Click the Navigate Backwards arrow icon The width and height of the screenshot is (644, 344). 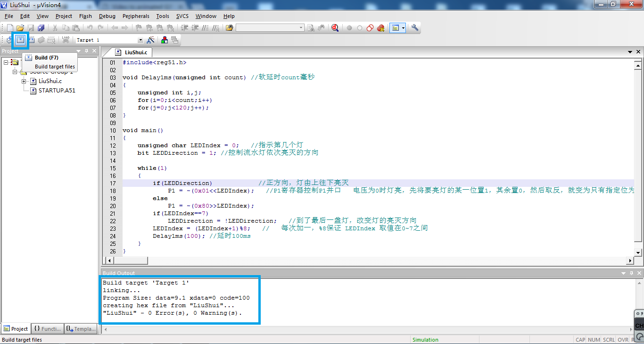(115, 28)
